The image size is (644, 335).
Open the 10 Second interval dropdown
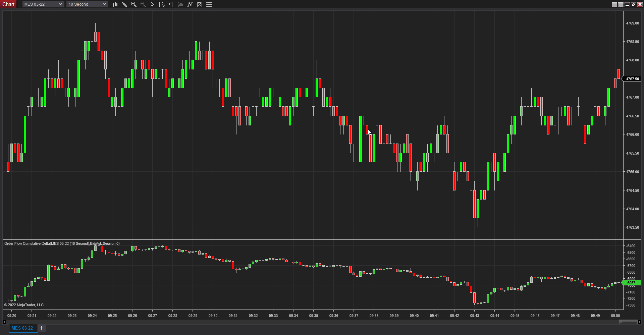87,4
